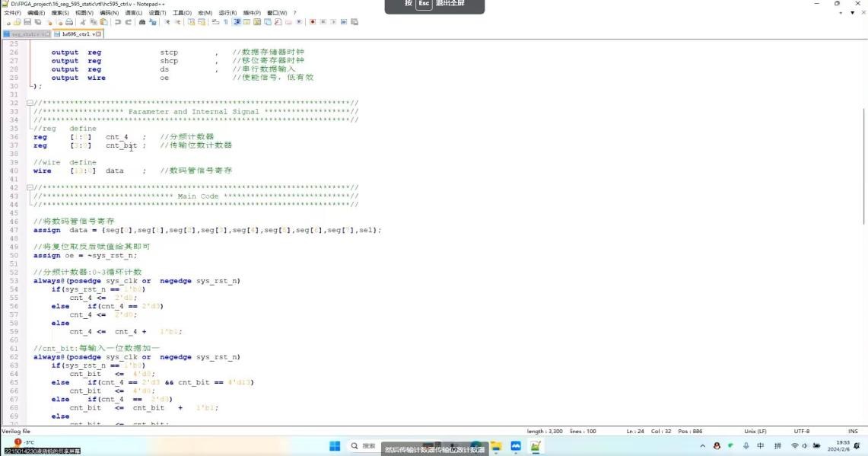Click the Unix (LF) line ending field
Image resolution: width=868 pixels, height=456 pixels.
755,431
